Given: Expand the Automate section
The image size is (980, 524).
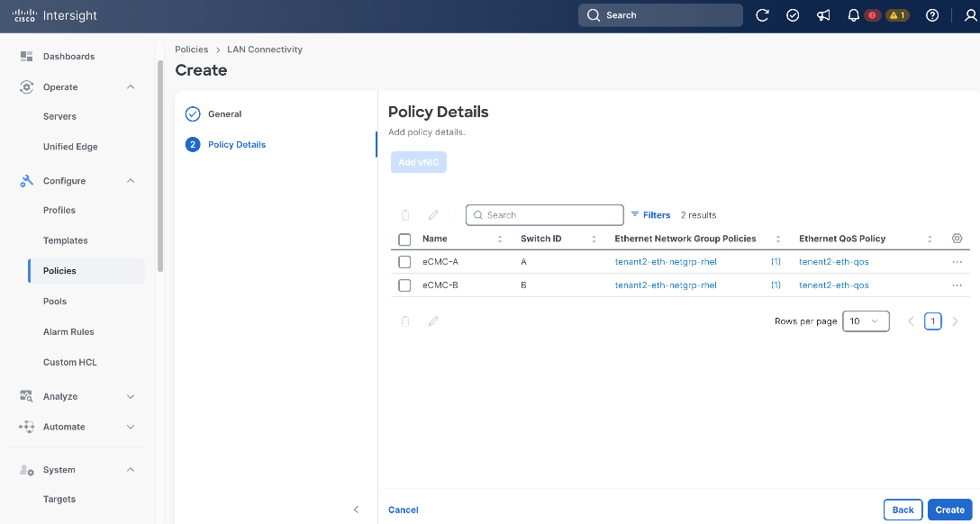Looking at the screenshot, I should [131, 427].
